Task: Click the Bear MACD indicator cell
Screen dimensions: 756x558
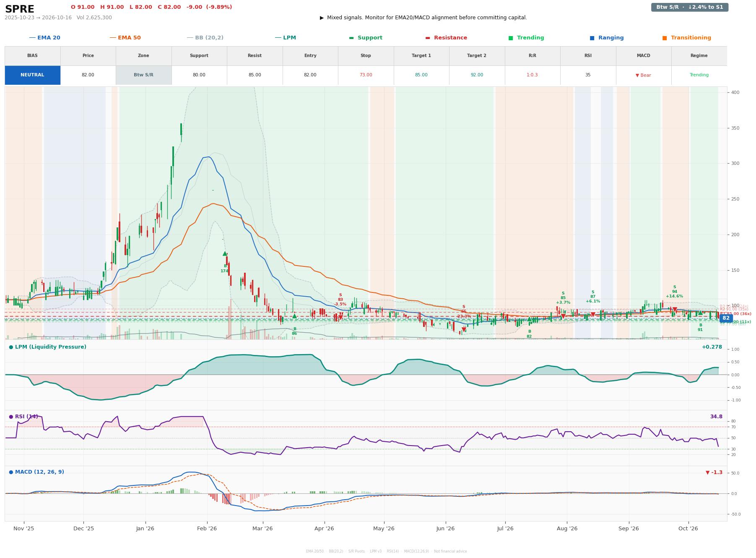Action: pyautogui.click(x=643, y=76)
